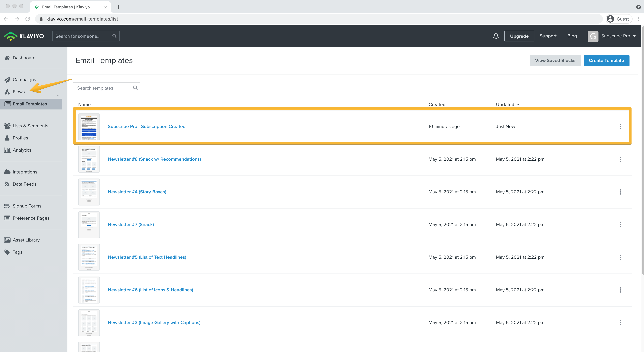644x352 pixels.
Task: Click the Search templates magnifier icon
Action: point(135,88)
